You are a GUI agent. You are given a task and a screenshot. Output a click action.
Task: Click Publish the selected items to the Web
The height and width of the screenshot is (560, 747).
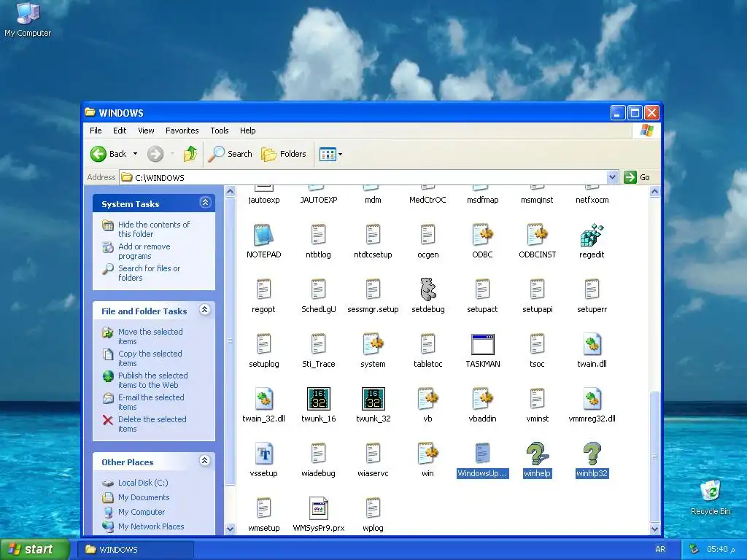pyautogui.click(x=153, y=380)
